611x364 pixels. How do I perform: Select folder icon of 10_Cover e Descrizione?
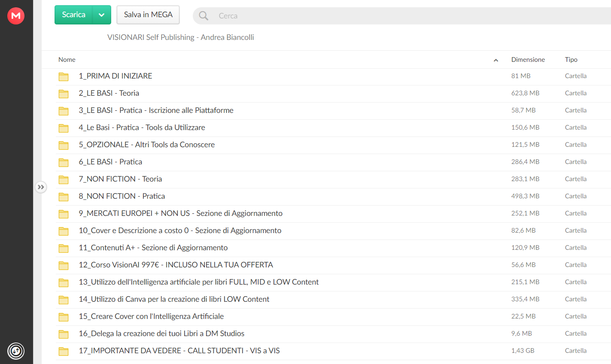64,231
